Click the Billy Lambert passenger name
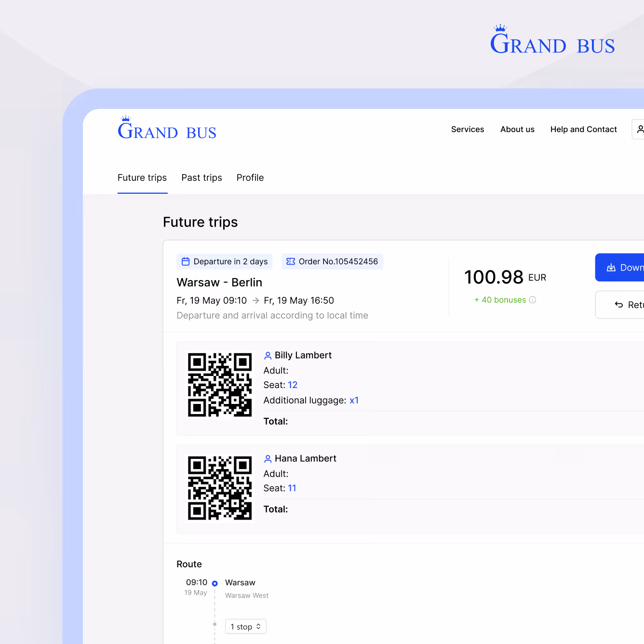Image resolution: width=644 pixels, height=644 pixels. (x=303, y=355)
